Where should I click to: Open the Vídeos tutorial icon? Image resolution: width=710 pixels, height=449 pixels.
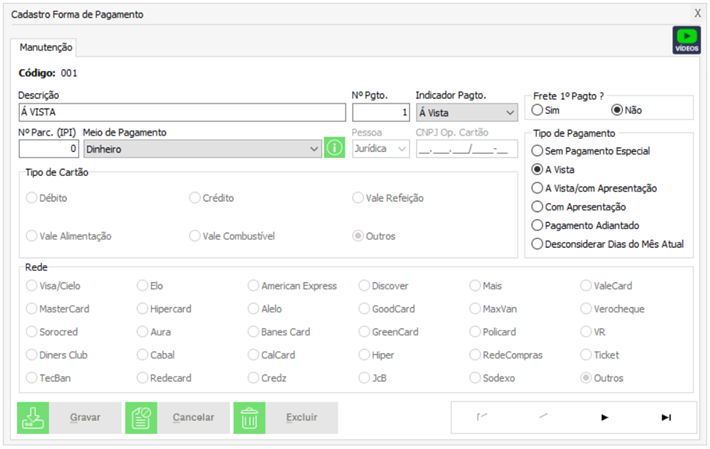point(686,40)
